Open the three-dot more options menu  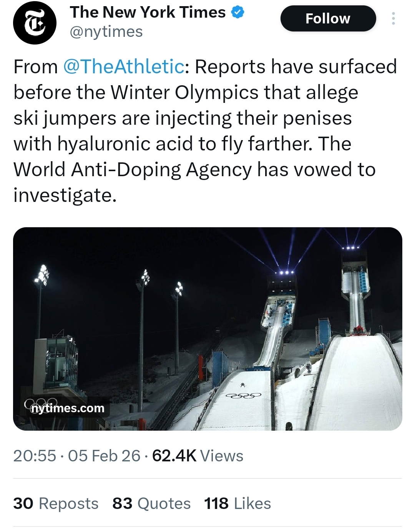tap(393, 18)
